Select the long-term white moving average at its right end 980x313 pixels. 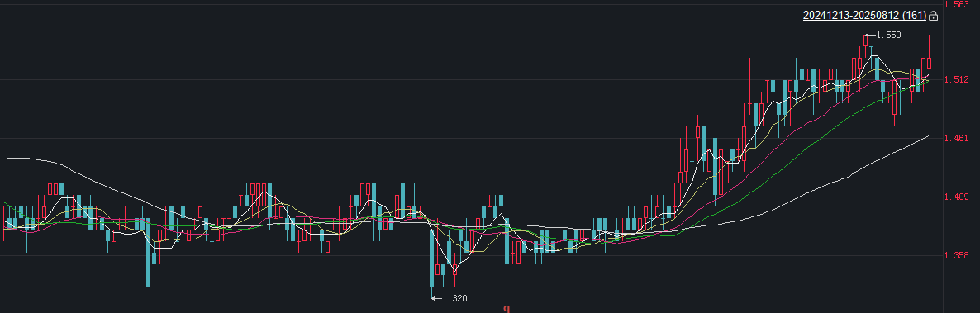928,135
